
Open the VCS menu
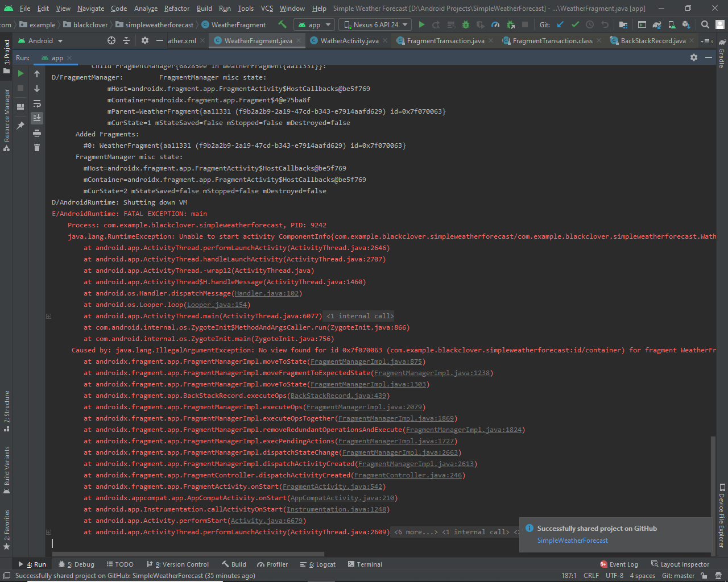(x=267, y=8)
